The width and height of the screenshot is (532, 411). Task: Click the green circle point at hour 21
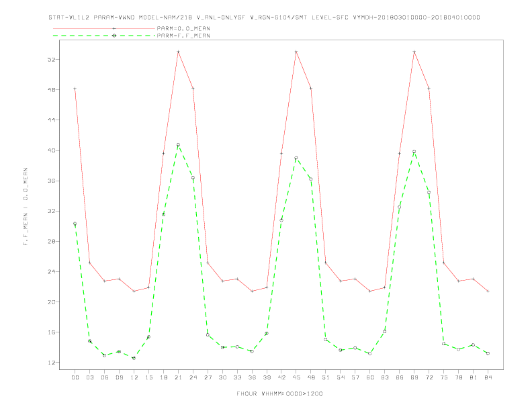[x=178, y=145]
